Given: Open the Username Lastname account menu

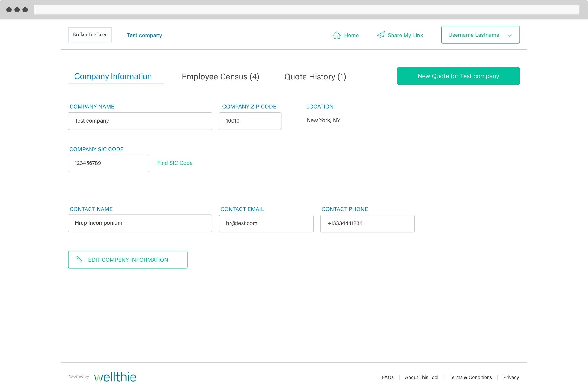Looking at the screenshot, I should tap(473, 35).
